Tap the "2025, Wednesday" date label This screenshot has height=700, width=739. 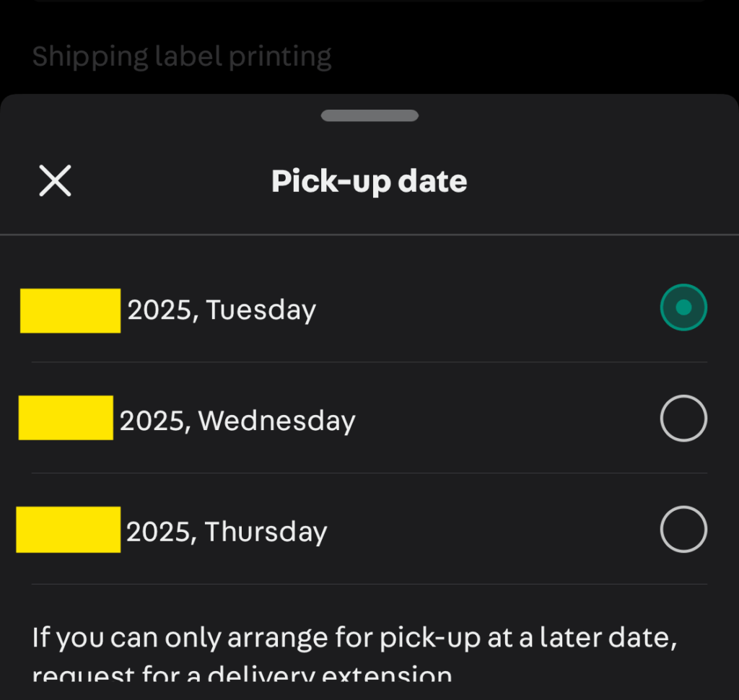click(x=237, y=421)
